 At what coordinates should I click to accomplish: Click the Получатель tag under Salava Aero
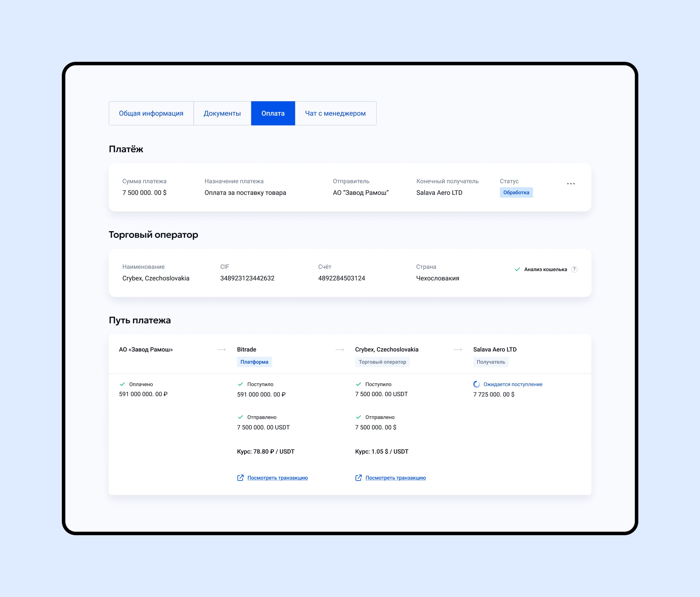[x=491, y=362]
